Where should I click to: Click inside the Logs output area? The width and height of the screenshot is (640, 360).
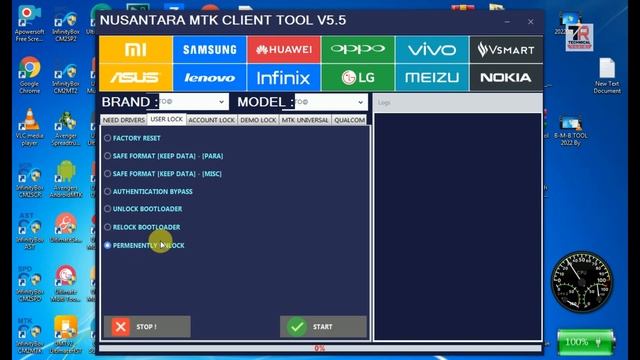(458, 226)
